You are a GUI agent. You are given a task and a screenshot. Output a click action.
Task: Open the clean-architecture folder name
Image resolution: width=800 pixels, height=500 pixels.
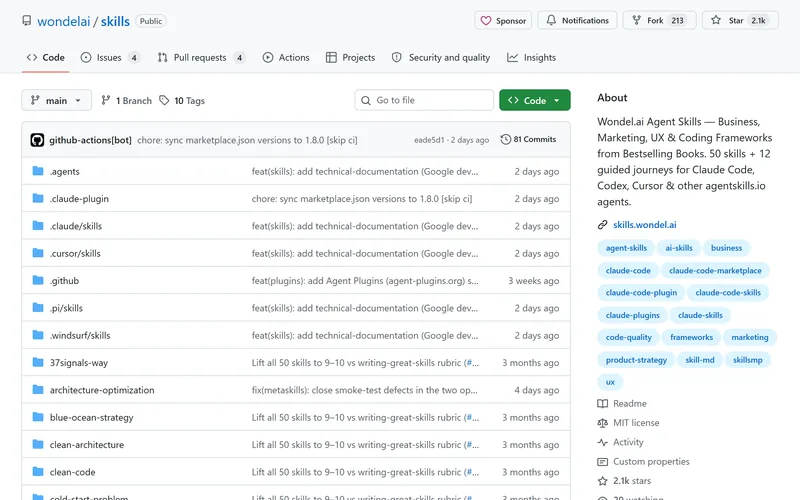coord(87,444)
